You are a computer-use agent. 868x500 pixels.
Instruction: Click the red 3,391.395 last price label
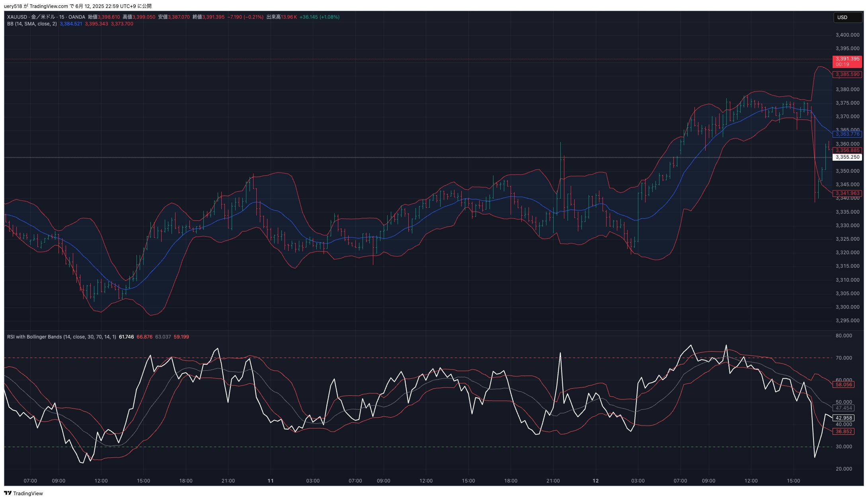coord(847,61)
